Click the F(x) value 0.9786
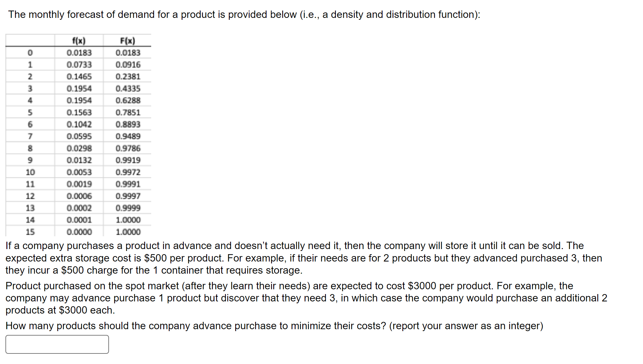This screenshot has width=643, height=364. pyautogui.click(x=128, y=148)
